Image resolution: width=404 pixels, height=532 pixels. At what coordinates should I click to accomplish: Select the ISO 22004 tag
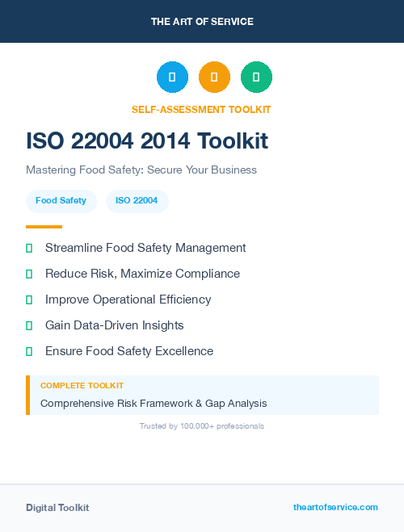pyautogui.click(x=137, y=201)
